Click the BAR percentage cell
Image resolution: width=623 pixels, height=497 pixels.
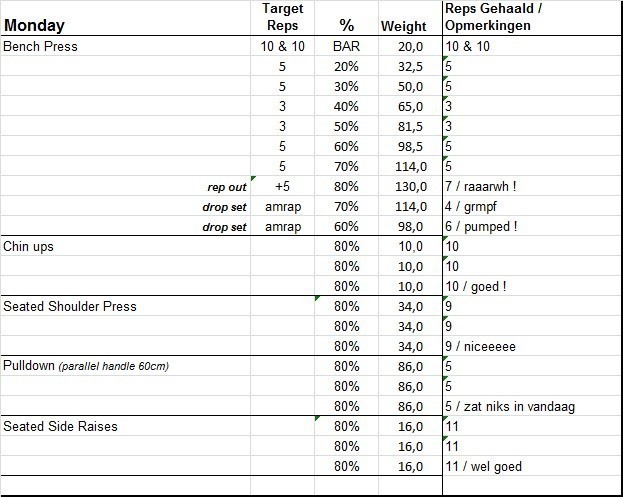347,46
